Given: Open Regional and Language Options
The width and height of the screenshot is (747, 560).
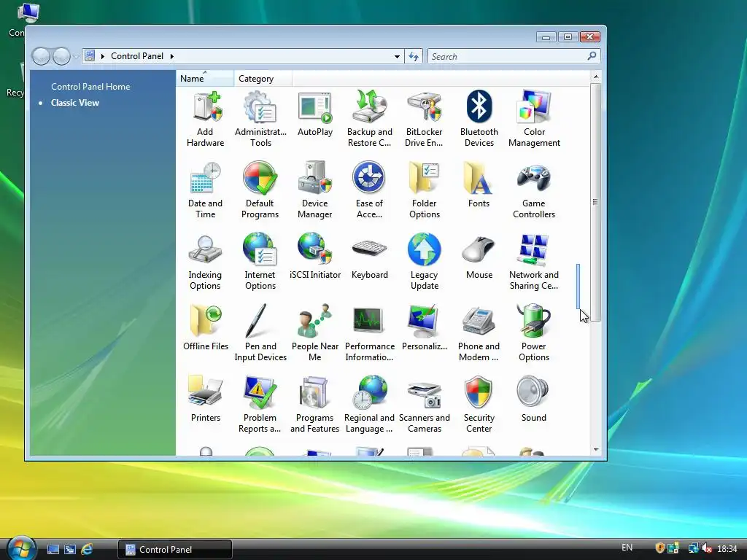Looking at the screenshot, I should pos(370,405).
